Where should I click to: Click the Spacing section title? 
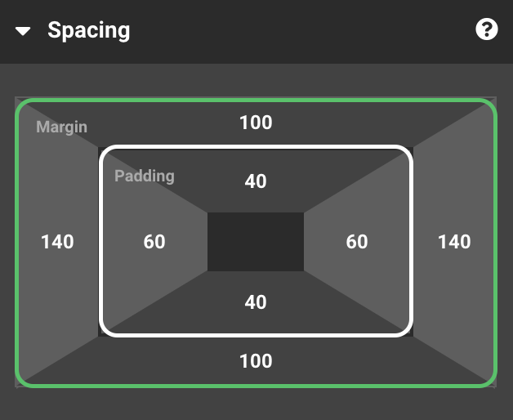pos(88,30)
